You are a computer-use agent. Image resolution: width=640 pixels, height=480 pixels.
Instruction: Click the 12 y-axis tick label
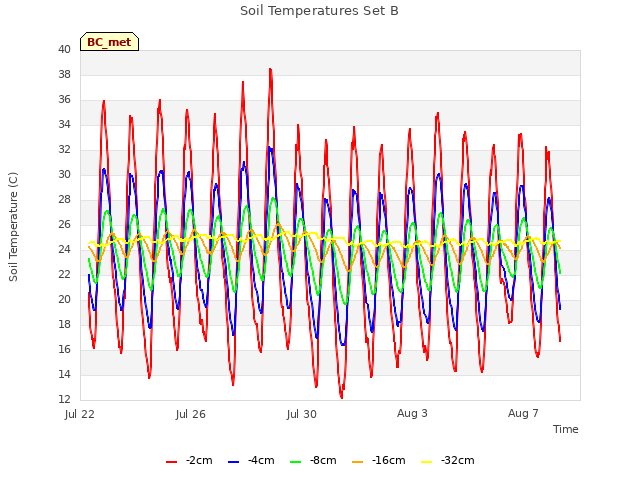(x=64, y=399)
